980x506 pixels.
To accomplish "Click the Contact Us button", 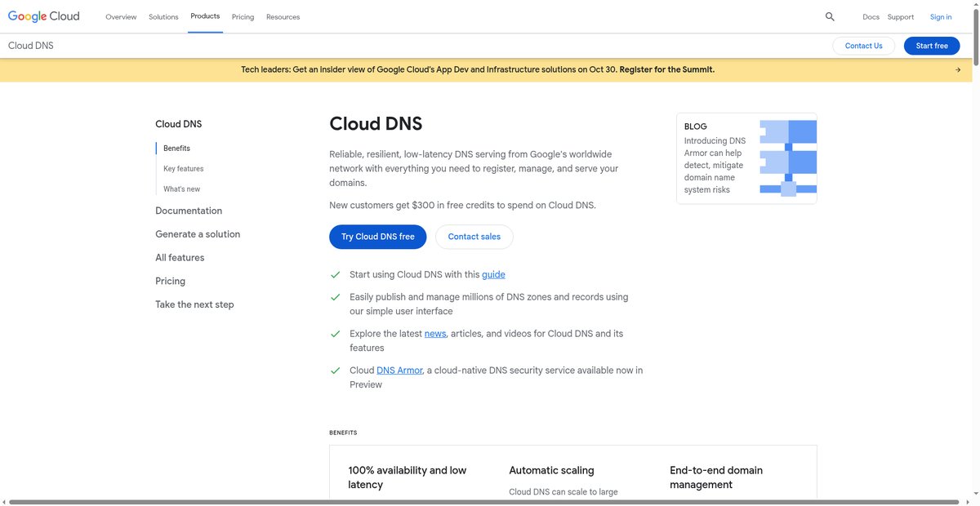I will coord(863,46).
